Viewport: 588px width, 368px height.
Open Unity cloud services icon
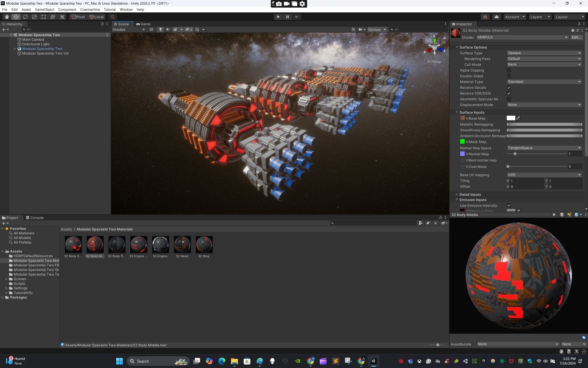[497, 17]
